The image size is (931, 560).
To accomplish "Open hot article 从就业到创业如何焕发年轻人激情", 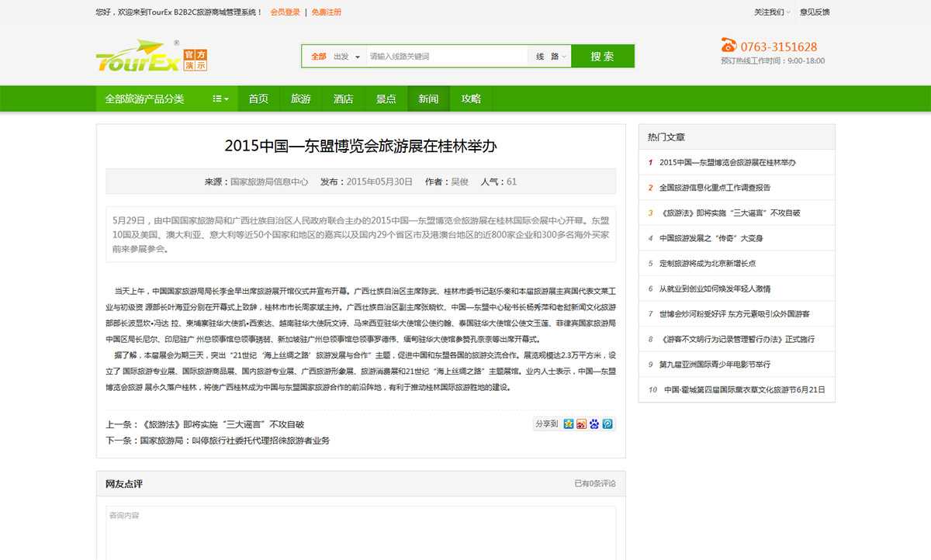I will coord(715,289).
